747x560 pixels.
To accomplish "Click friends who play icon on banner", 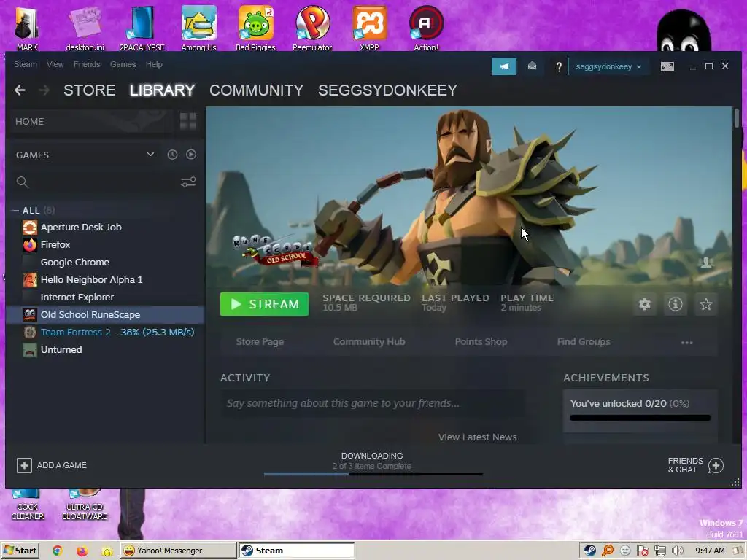I will 706,262.
